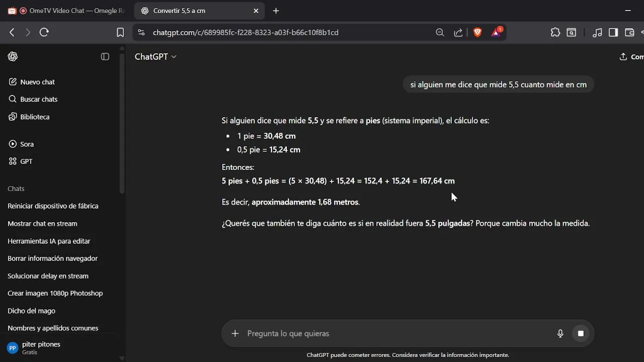Open Buscar chats search

33,99
